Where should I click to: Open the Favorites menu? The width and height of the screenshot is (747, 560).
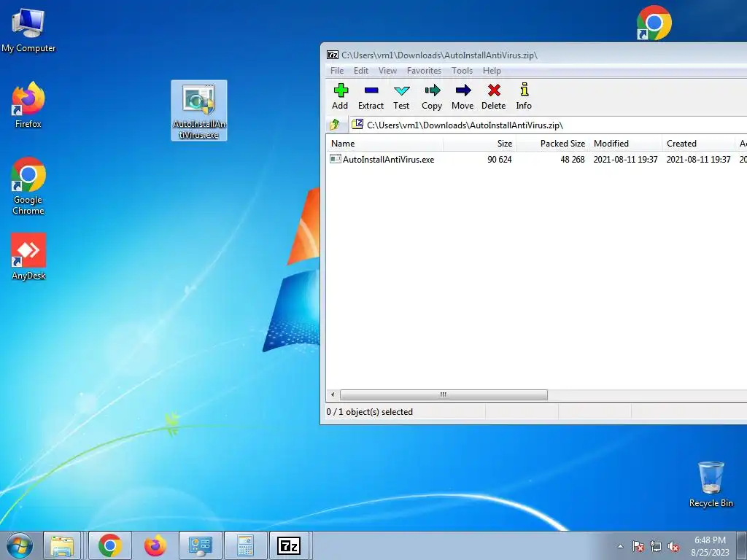tap(424, 71)
